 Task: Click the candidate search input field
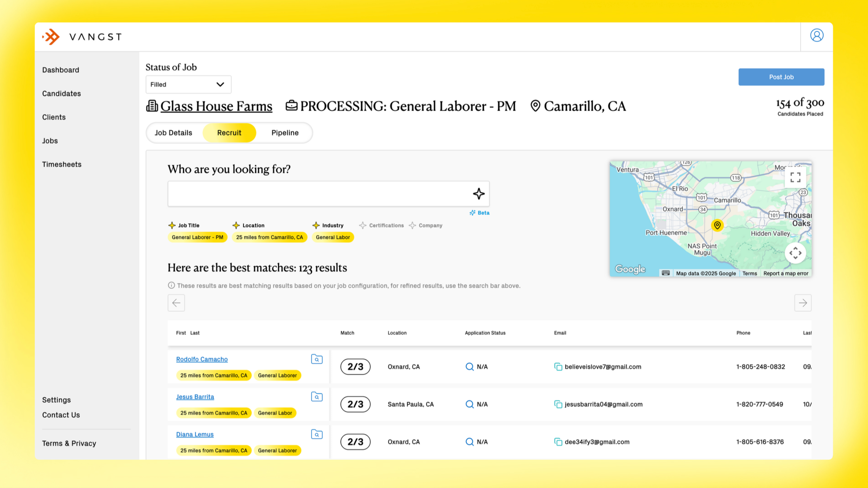point(318,194)
